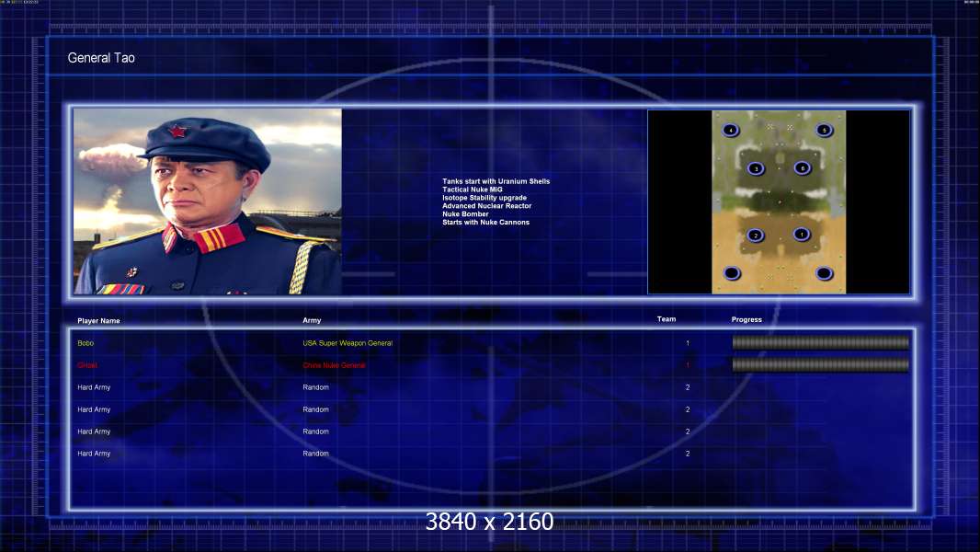Image resolution: width=980 pixels, height=552 pixels.
Task: Click 'Starts with Nuke Cannons' text
Action: click(485, 222)
